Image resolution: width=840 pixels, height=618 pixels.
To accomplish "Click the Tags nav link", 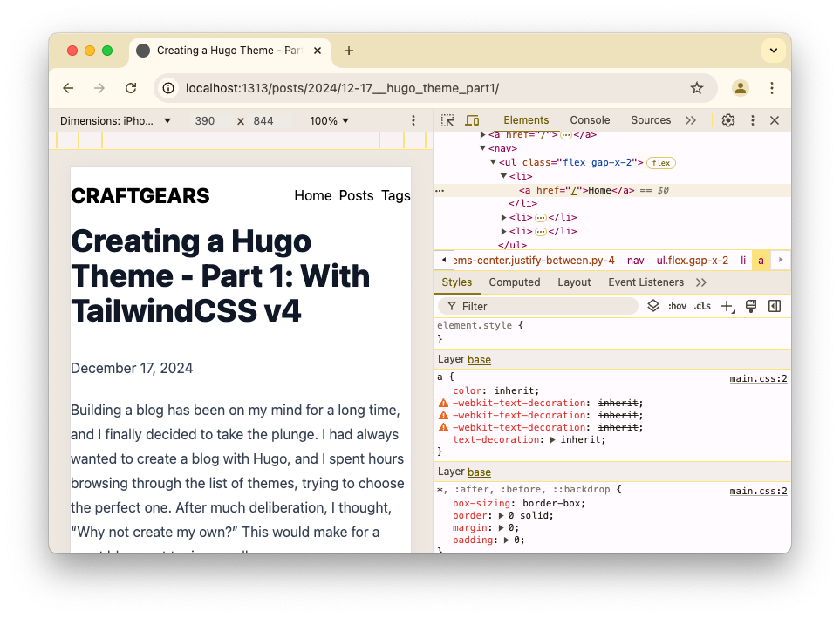I will coord(396,195).
